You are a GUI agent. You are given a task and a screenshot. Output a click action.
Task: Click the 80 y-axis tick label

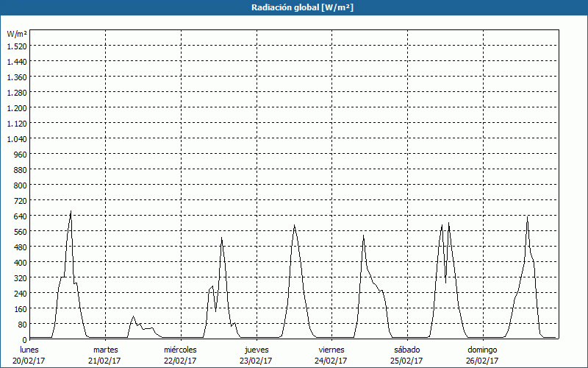(21, 325)
